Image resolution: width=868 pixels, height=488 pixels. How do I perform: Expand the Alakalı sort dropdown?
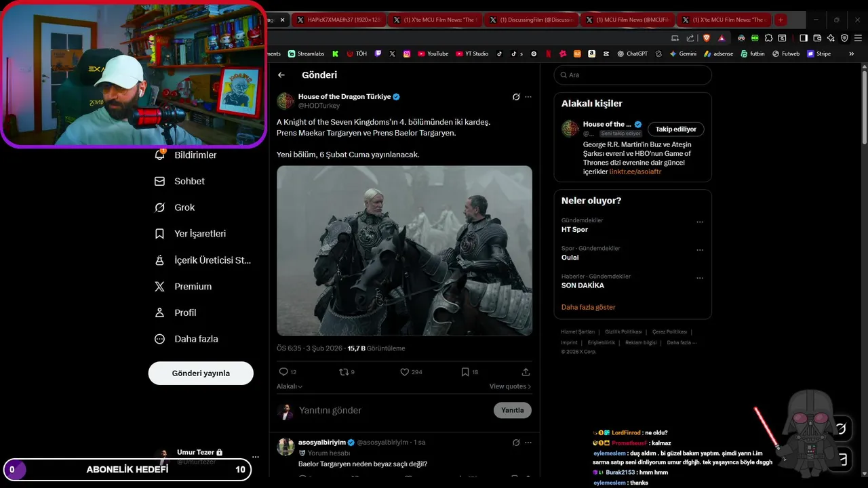click(x=290, y=386)
